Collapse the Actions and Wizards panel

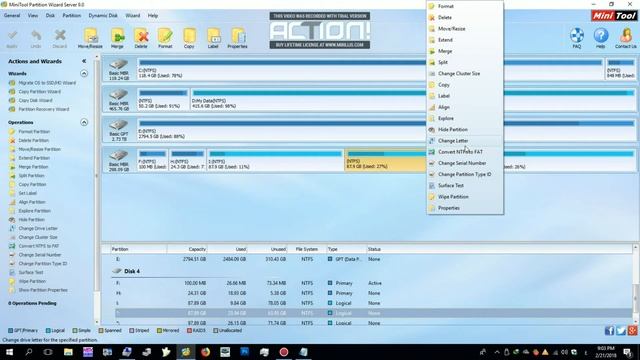(x=84, y=61)
